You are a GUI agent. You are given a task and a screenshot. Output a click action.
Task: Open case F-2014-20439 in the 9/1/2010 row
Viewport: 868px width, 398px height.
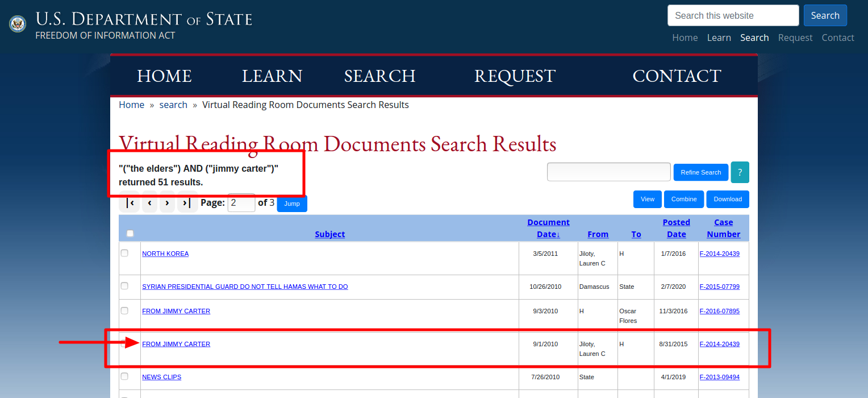(x=720, y=344)
